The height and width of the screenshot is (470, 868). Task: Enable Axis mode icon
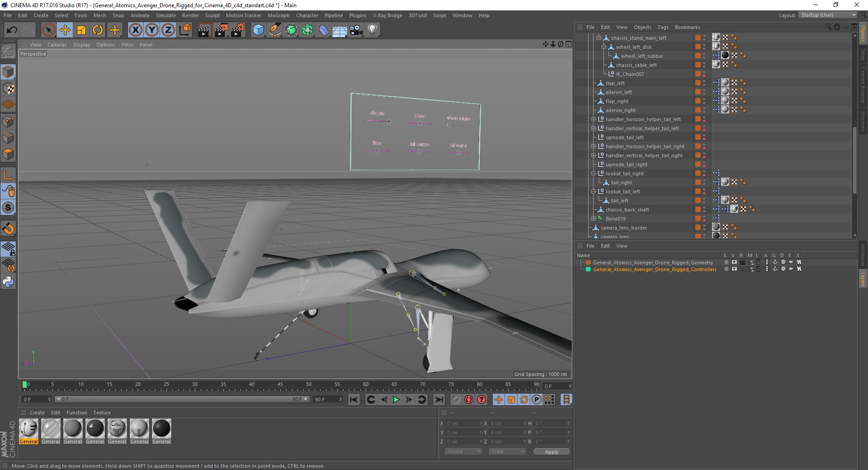(x=8, y=174)
